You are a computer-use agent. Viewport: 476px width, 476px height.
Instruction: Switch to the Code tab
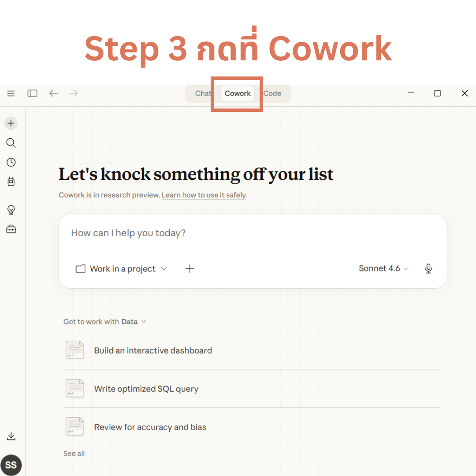coord(272,93)
